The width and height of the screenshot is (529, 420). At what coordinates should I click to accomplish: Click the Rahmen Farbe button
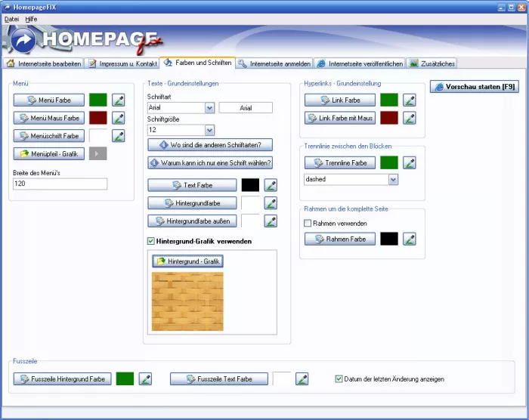pos(340,239)
